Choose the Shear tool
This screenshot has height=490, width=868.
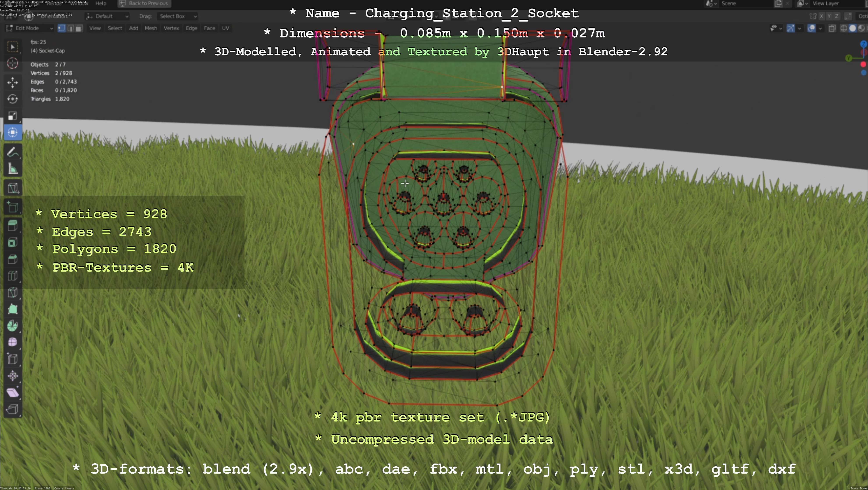13,392
